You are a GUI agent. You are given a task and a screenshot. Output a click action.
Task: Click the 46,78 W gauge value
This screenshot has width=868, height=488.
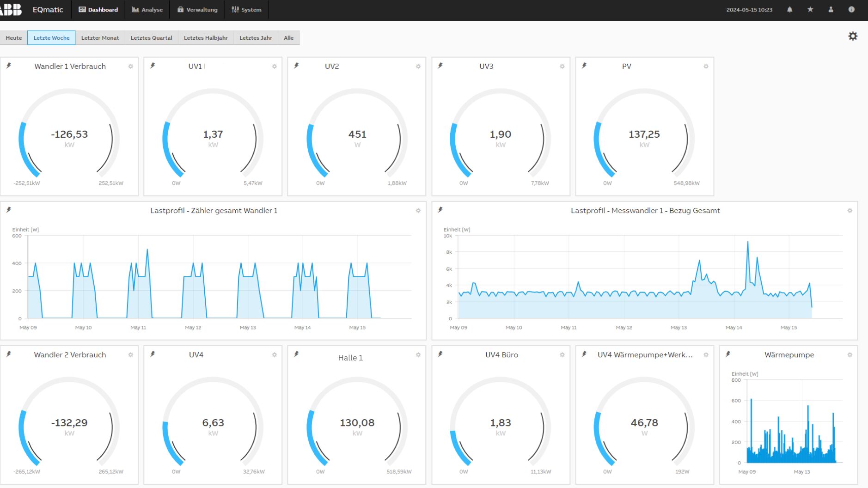pyautogui.click(x=644, y=422)
